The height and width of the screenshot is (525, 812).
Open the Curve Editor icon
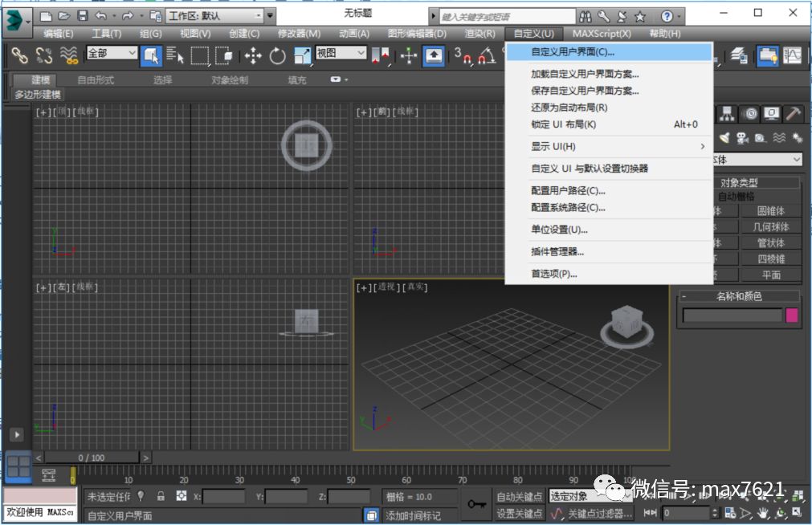792,55
